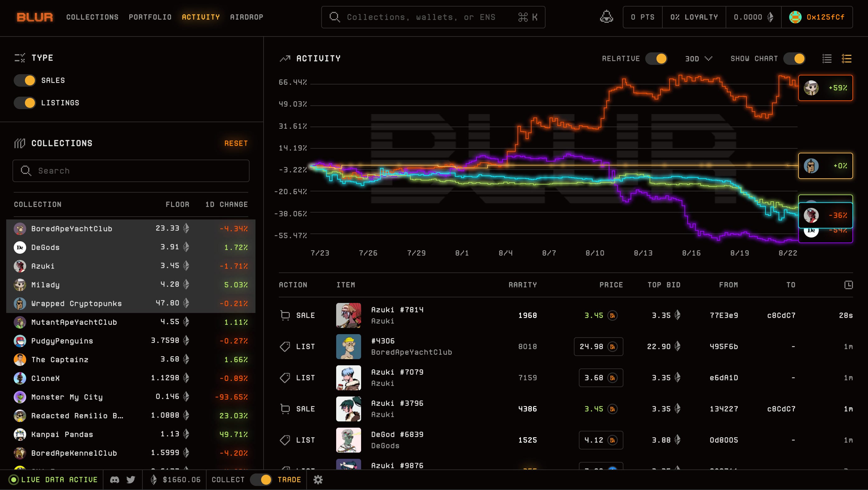Hide chart with Show Chart toggle

coord(794,59)
